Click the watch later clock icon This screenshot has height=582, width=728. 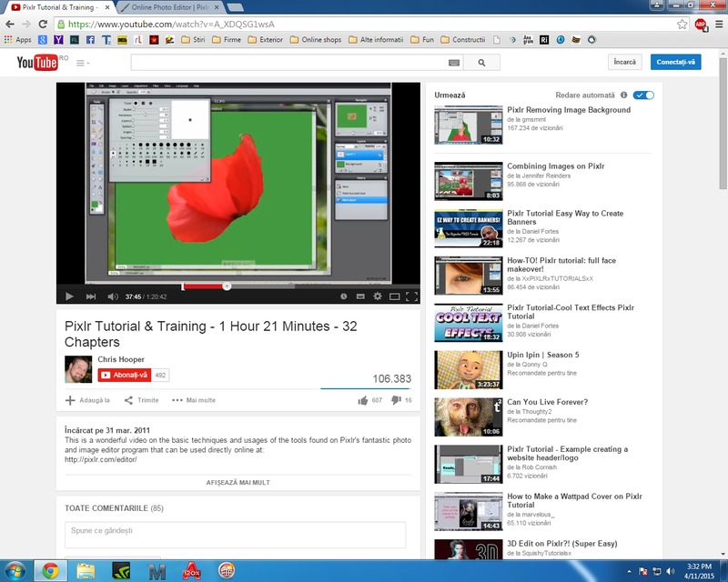point(344,296)
